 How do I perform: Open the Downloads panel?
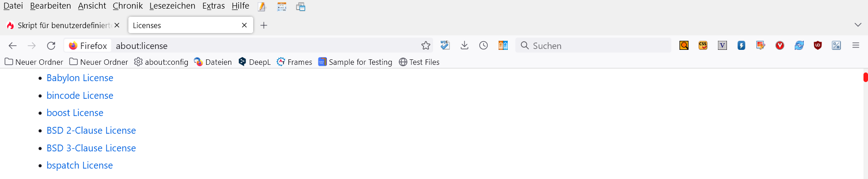pyautogui.click(x=464, y=46)
